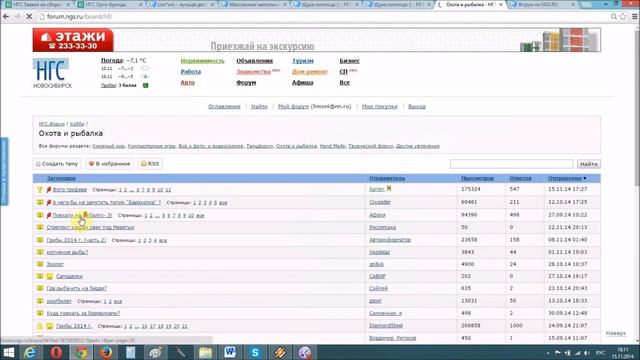640x360 pixels.
Task: Click the forum search input field
Action: pos(511,164)
